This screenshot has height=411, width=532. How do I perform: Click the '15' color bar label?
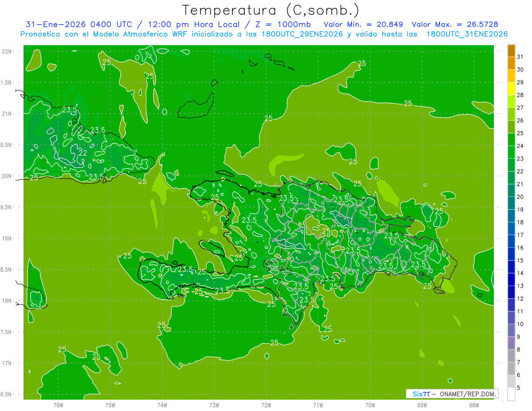[520, 261]
